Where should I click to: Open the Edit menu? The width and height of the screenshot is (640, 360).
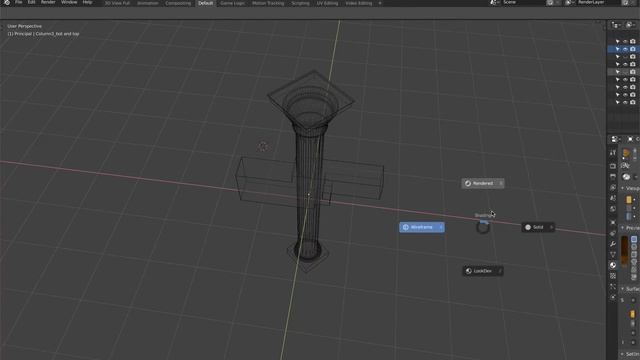(31, 2)
